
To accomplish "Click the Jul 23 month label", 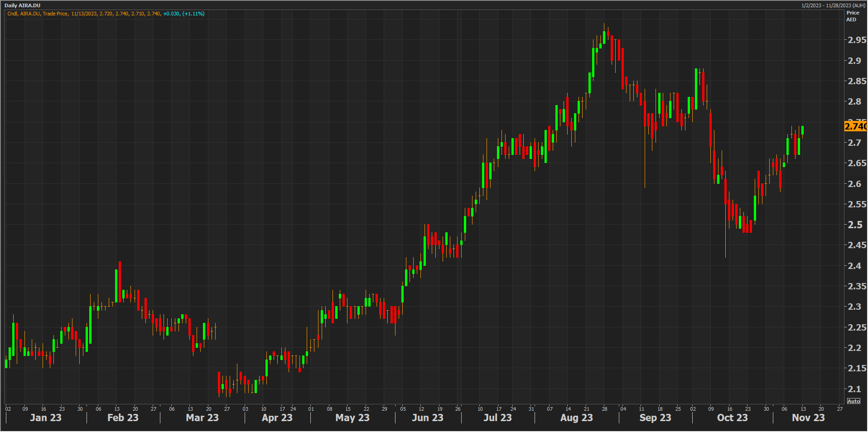I will pyautogui.click(x=497, y=418).
